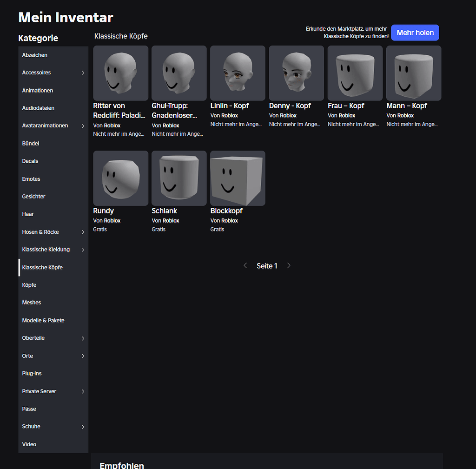Open the Linlin - Kopf thumbnail
The image size is (476, 469).
pos(238,73)
